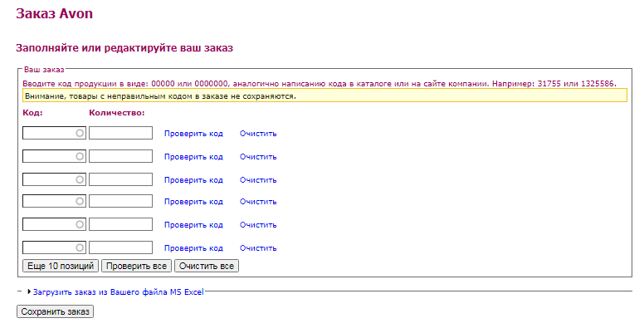Click the fifth row's 'Проверить код' link
The image size is (644, 333).
[193, 225]
